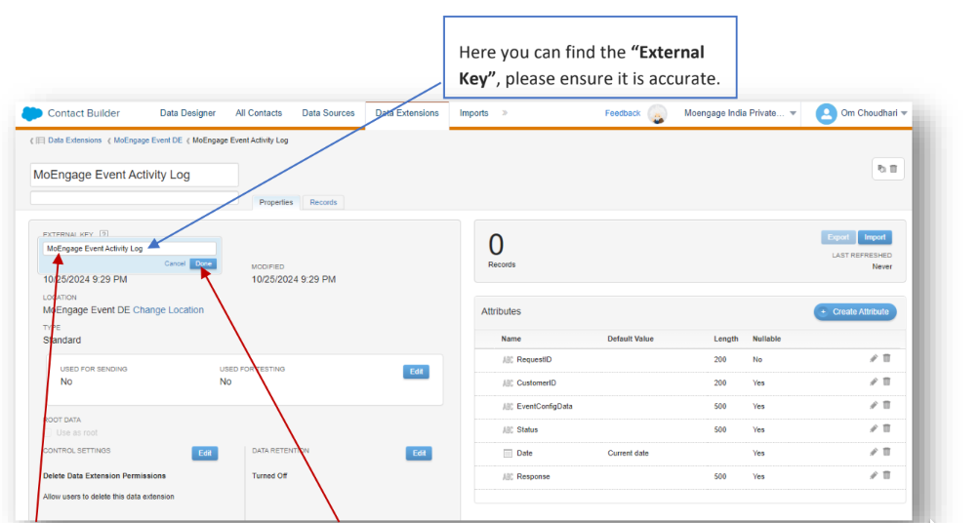The image size is (980, 523).
Task: Edit the Status attribute pencil icon
Action: point(874,428)
